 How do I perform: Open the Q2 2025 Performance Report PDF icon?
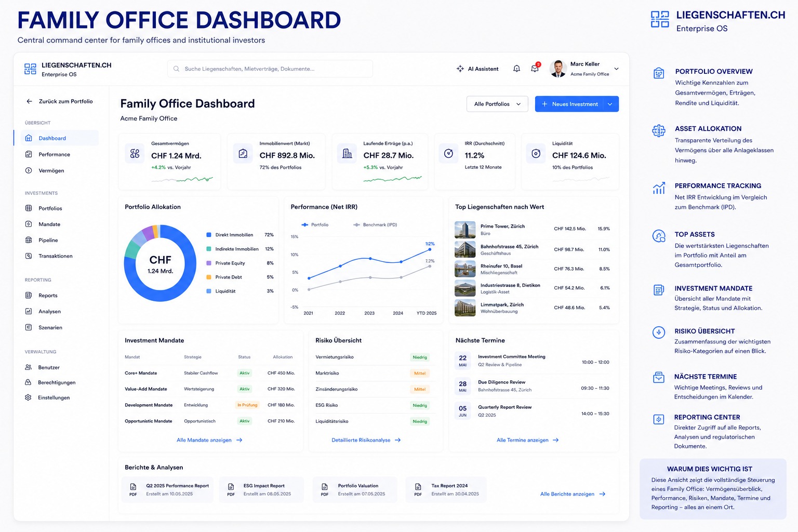point(133,489)
